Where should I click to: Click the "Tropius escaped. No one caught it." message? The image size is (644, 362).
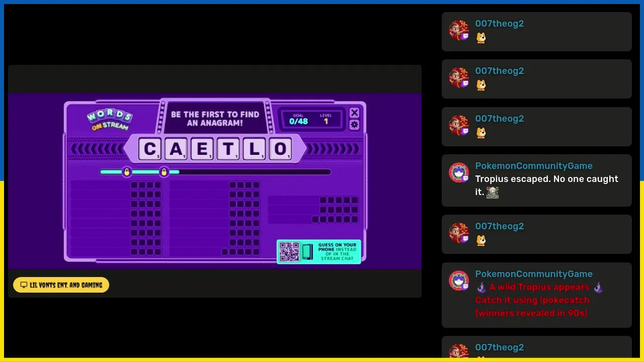click(x=547, y=186)
